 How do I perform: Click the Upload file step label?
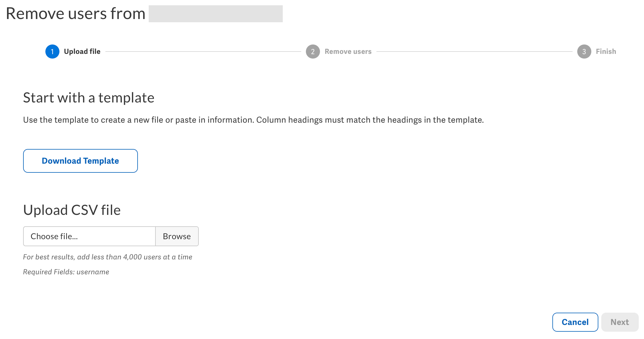point(82,51)
